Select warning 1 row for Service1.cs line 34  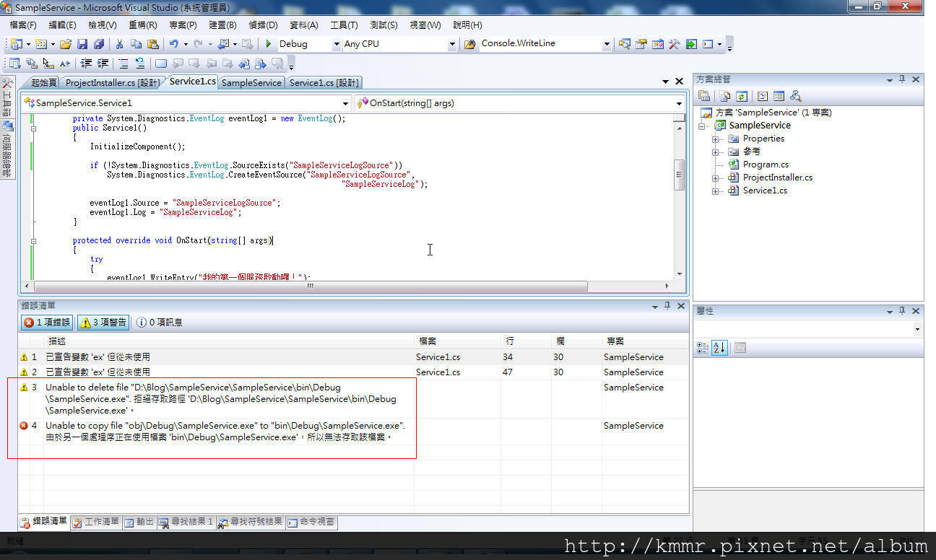[353, 356]
